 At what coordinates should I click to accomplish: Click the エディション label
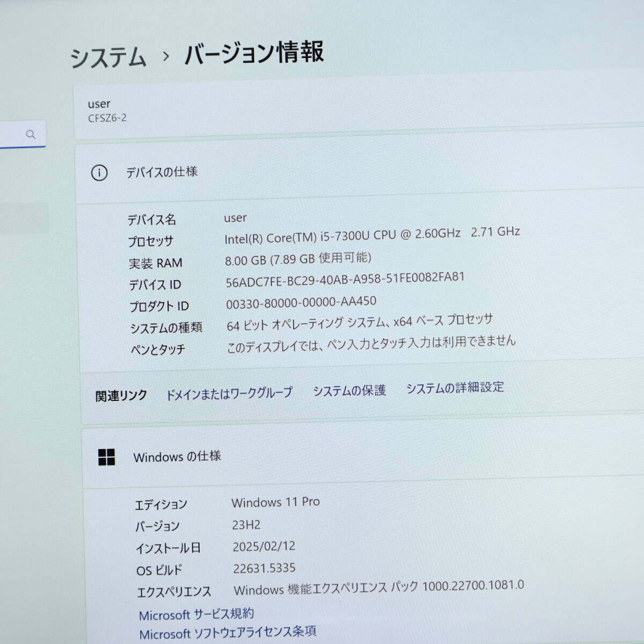(x=160, y=504)
